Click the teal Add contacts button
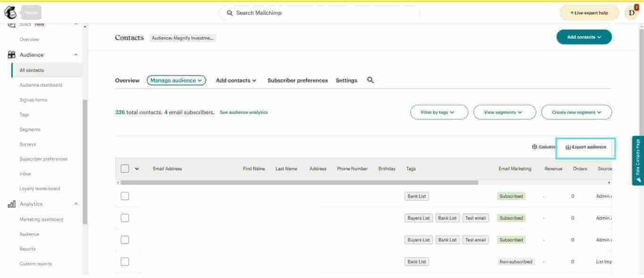 [x=584, y=37]
